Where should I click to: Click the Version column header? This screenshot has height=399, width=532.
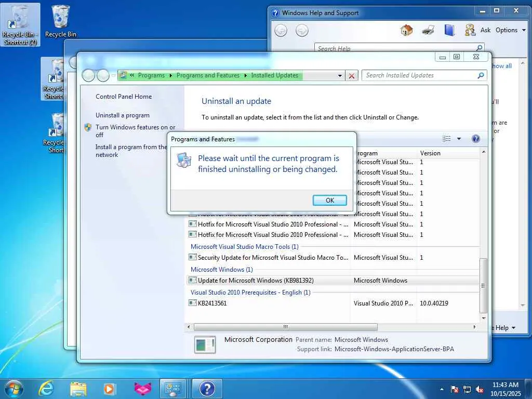click(x=447, y=153)
